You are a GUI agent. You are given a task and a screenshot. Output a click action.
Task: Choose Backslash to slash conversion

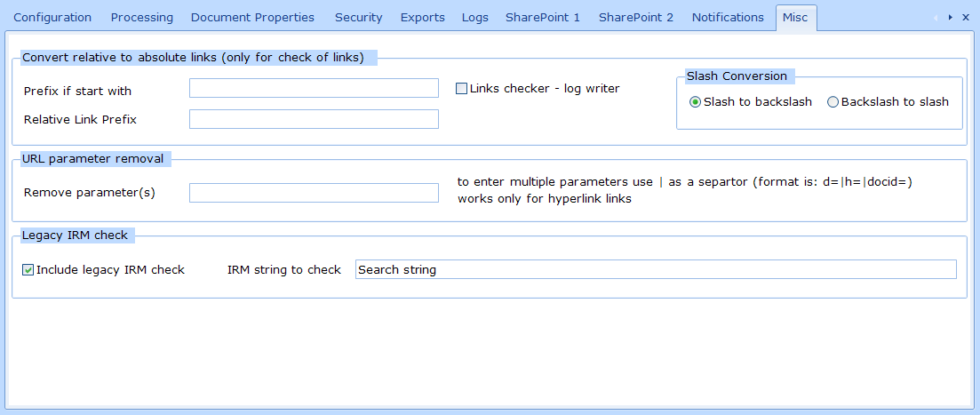[x=833, y=102]
